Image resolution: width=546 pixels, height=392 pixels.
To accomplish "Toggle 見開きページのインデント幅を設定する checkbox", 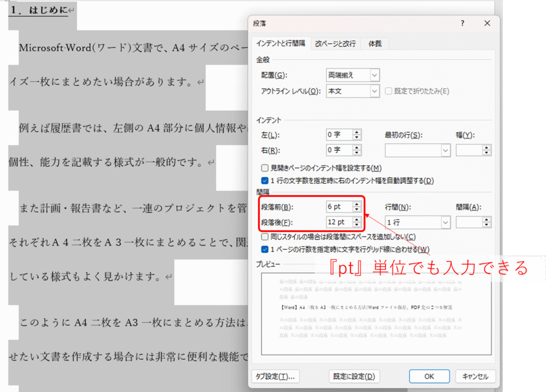I will 265,168.
